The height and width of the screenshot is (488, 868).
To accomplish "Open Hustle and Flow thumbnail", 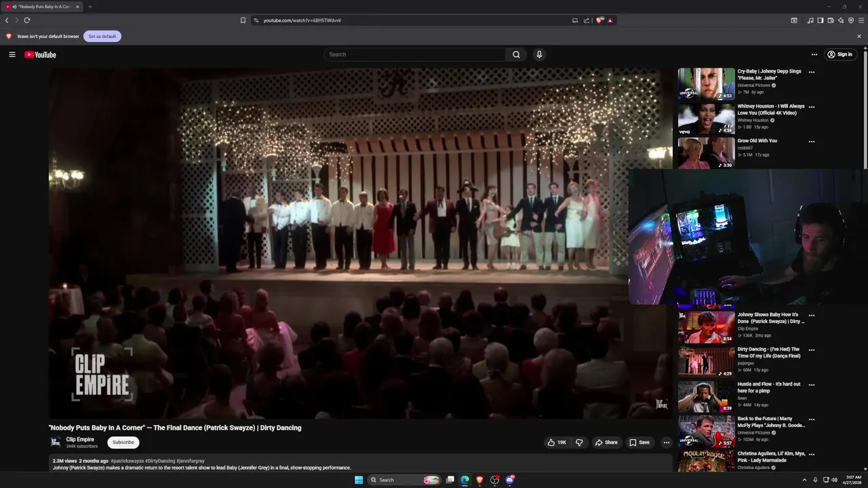I will 706,396.
